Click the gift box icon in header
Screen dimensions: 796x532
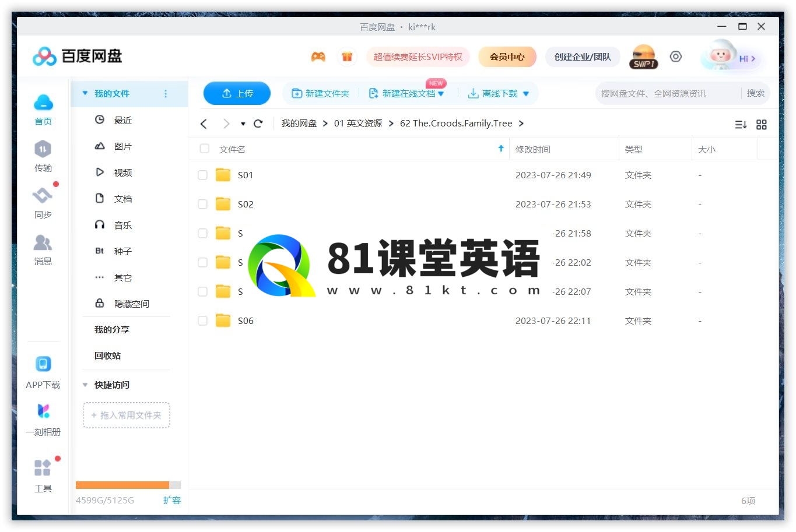347,57
